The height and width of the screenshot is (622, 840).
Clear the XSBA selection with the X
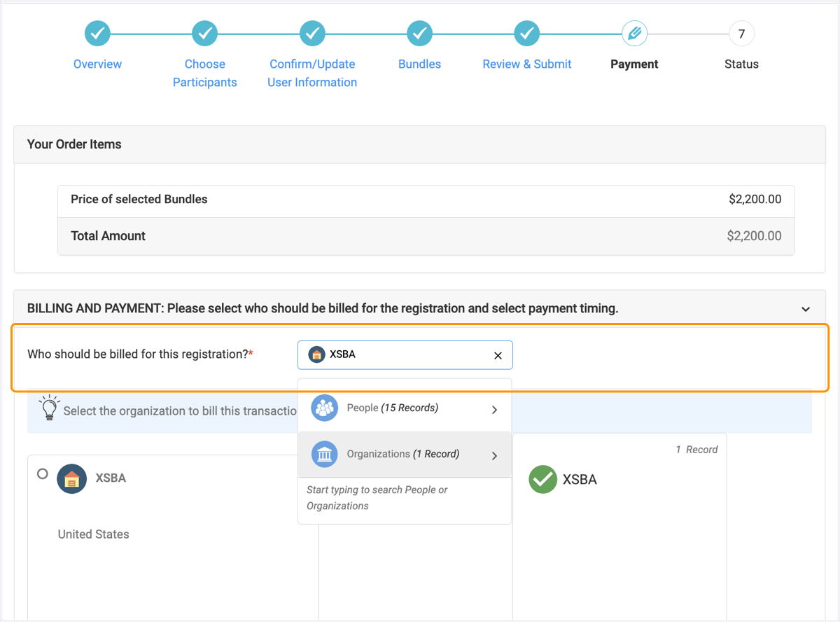tap(498, 355)
